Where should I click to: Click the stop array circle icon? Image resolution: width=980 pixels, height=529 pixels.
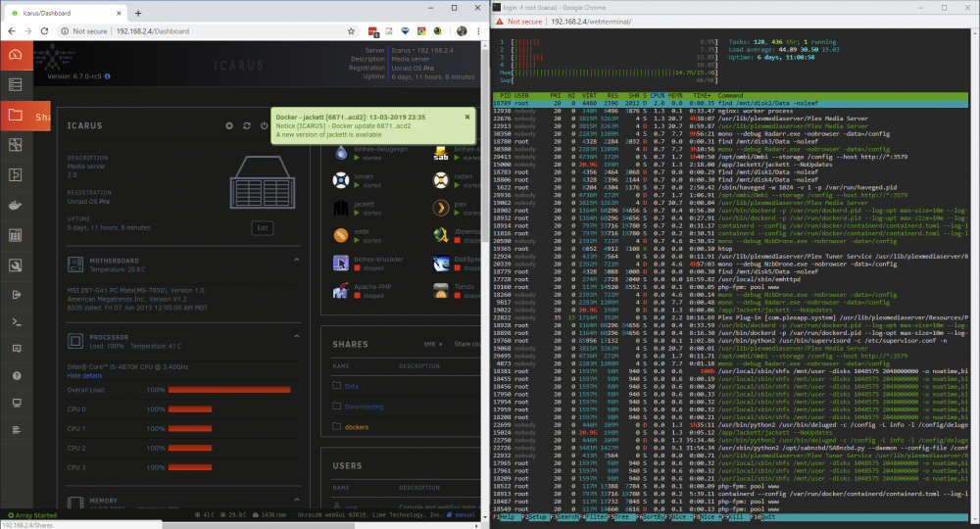pos(229,125)
